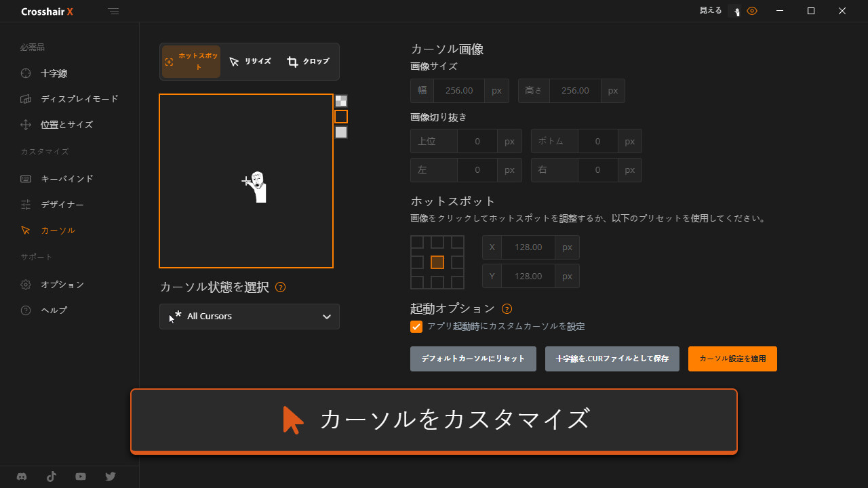This screenshot has width=868, height=488.
Task: Click デフォルトカーソルにリセット button
Action: point(473,359)
